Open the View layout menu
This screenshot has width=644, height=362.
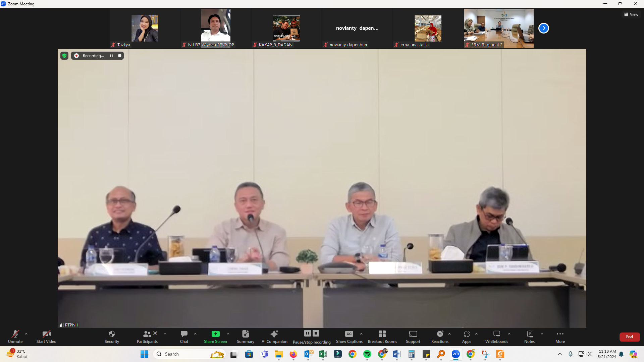631,14
